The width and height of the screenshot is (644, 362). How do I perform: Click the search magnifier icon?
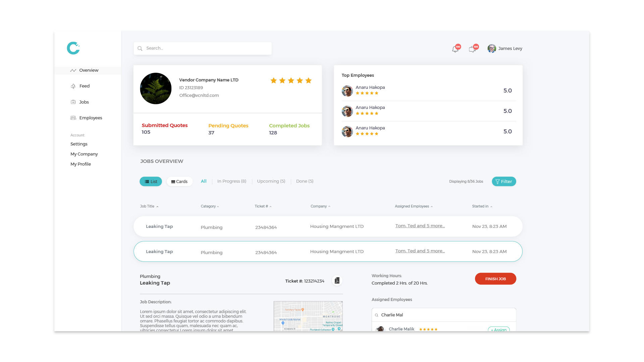(140, 49)
